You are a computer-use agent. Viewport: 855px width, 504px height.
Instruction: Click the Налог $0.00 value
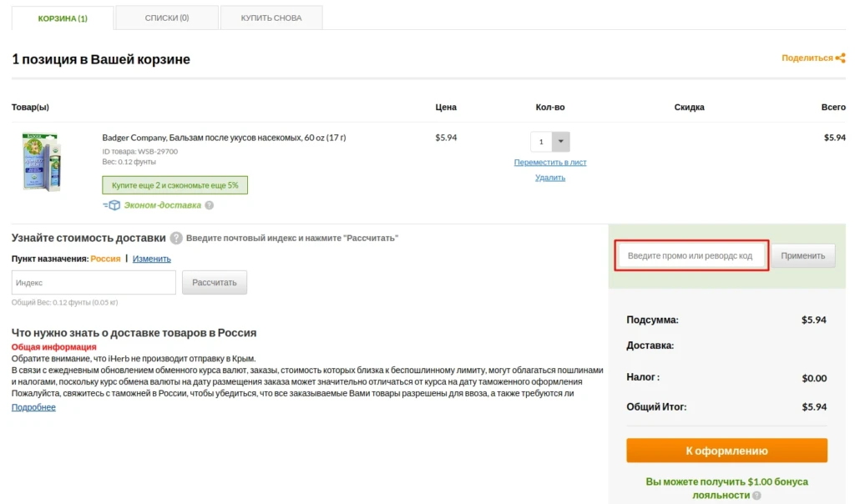(814, 378)
